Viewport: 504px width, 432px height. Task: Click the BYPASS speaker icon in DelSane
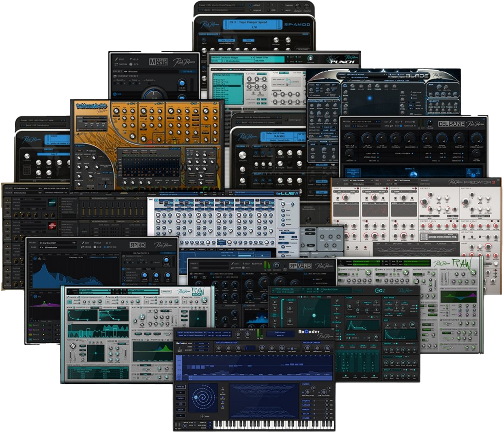414,122
